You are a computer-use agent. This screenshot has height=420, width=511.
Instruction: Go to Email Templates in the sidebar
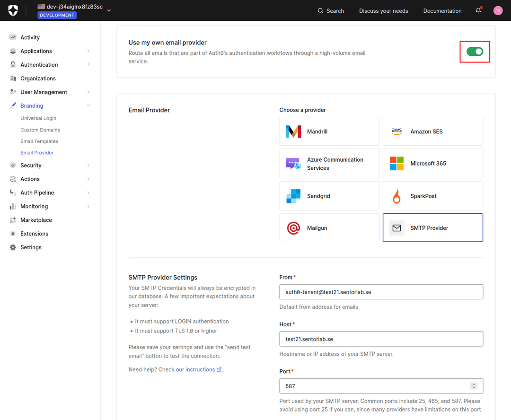pos(39,141)
